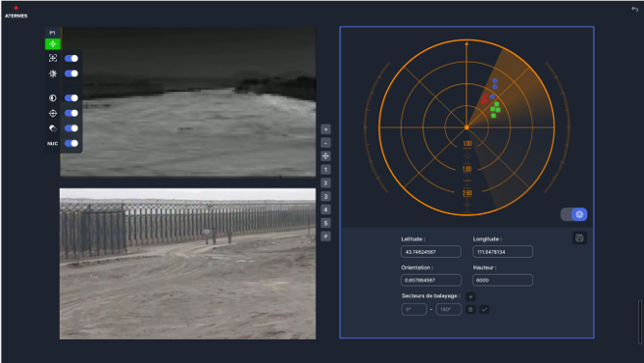This screenshot has width=644, height=363.
Task: Click the green crosshair tracking icon
Action: tap(53, 44)
